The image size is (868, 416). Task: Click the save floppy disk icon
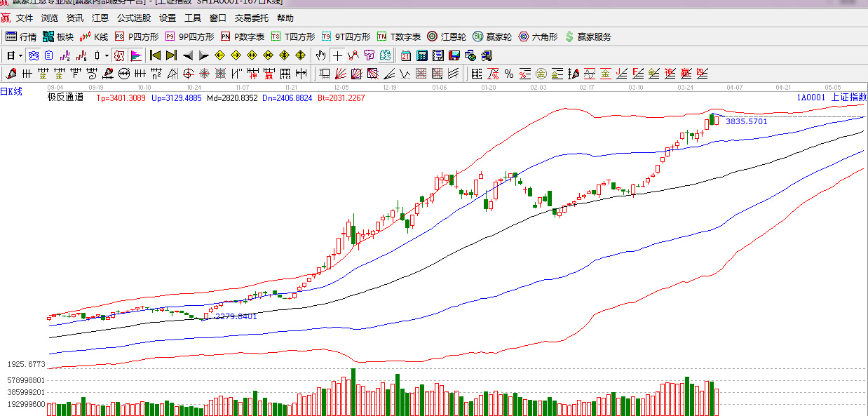pyautogui.click(x=454, y=55)
